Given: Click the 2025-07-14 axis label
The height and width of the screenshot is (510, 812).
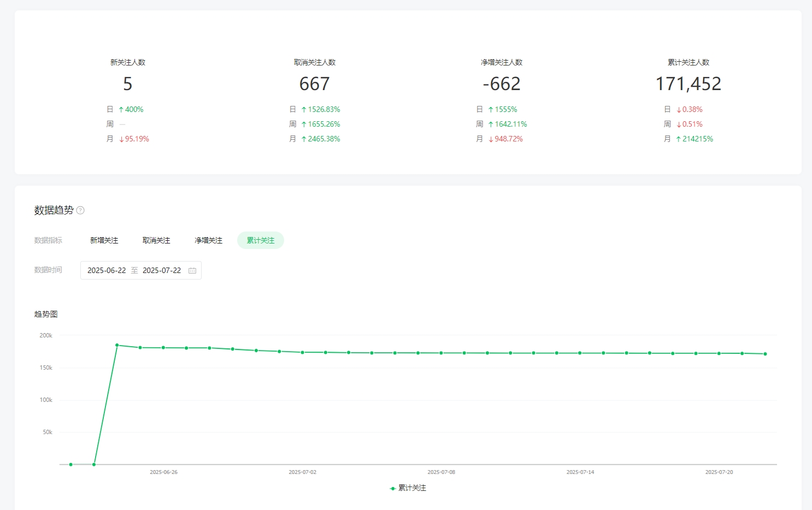Looking at the screenshot, I should pos(580,472).
